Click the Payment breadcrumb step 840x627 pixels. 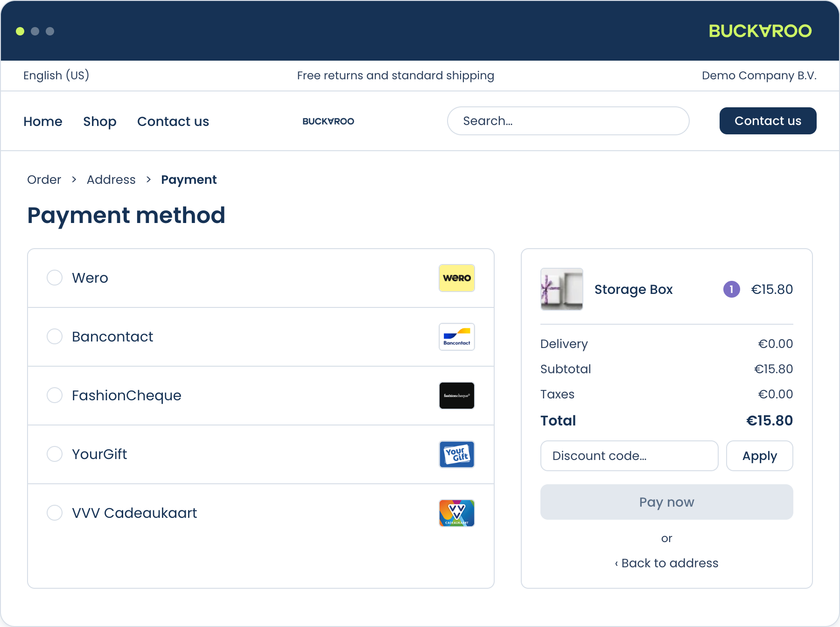pos(189,180)
